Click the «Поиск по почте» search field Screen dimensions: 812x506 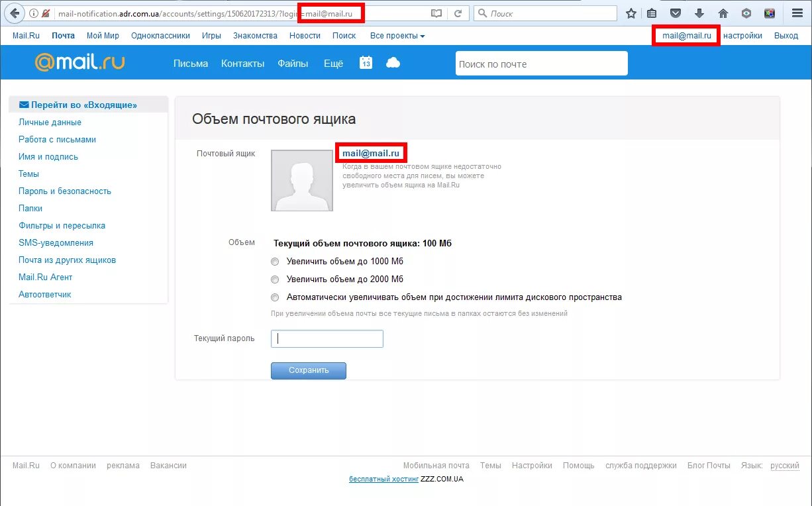[x=541, y=64]
